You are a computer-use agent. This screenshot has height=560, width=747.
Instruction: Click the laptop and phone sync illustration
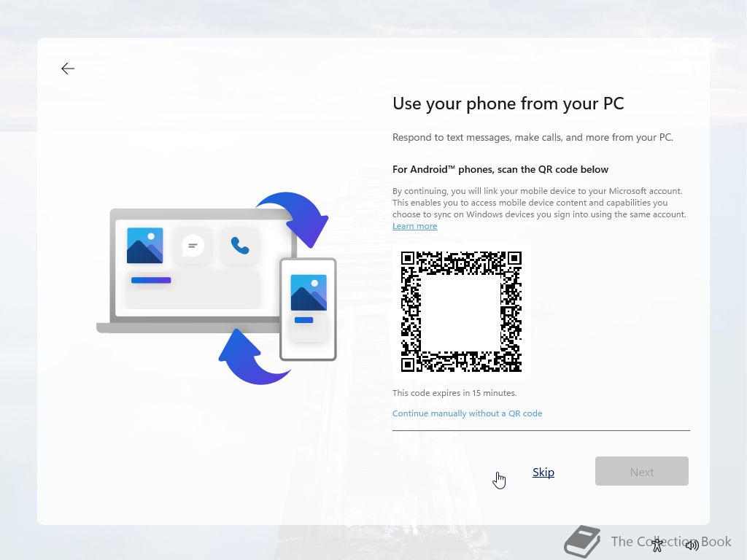[x=217, y=288]
